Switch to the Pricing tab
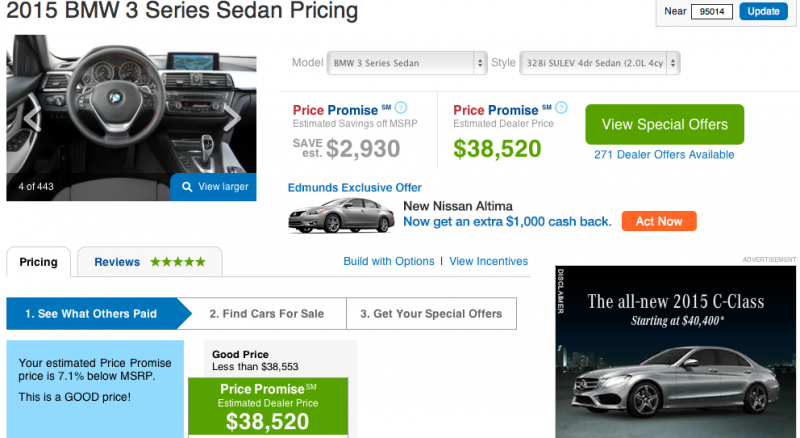Screen dimensions: 800x438 point(39,263)
